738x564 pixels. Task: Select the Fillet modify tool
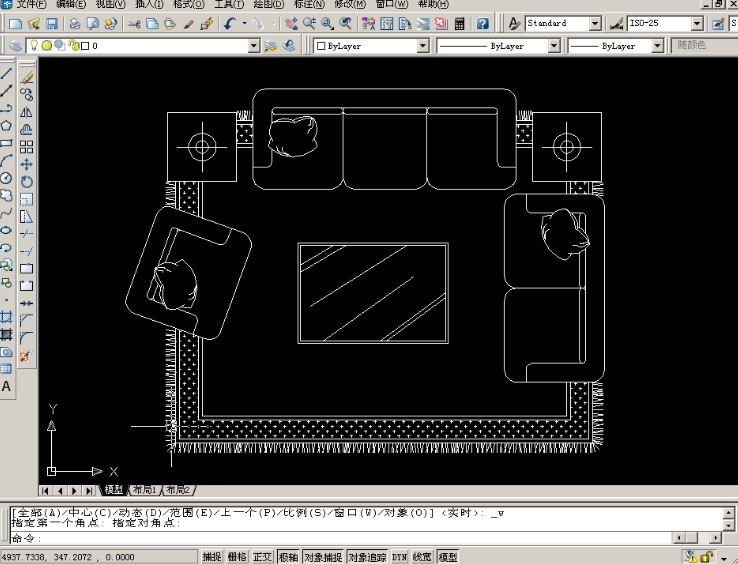(x=27, y=338)
